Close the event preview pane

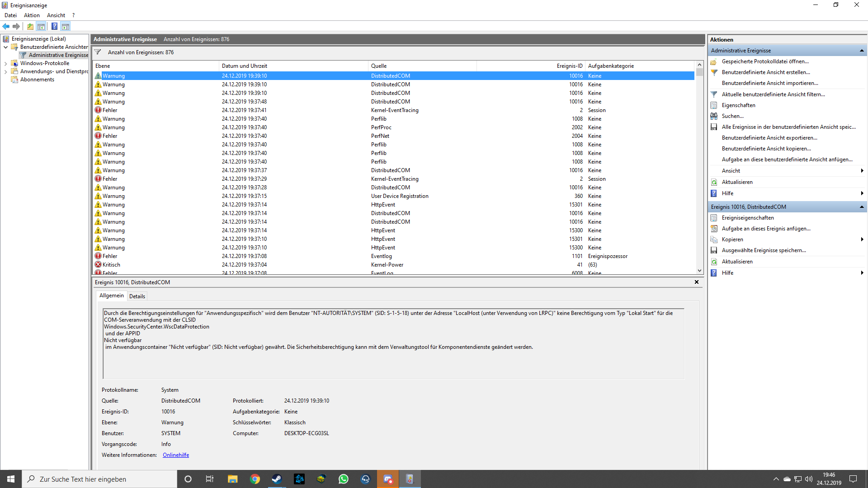point(696,282)
